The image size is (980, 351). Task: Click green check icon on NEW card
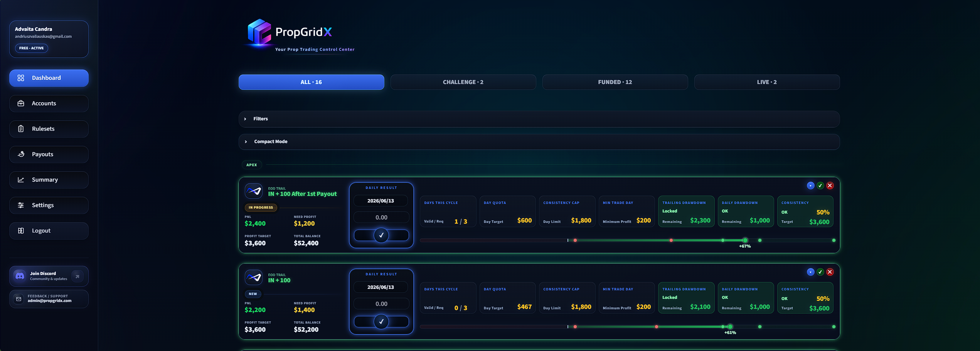coord(820,272)
